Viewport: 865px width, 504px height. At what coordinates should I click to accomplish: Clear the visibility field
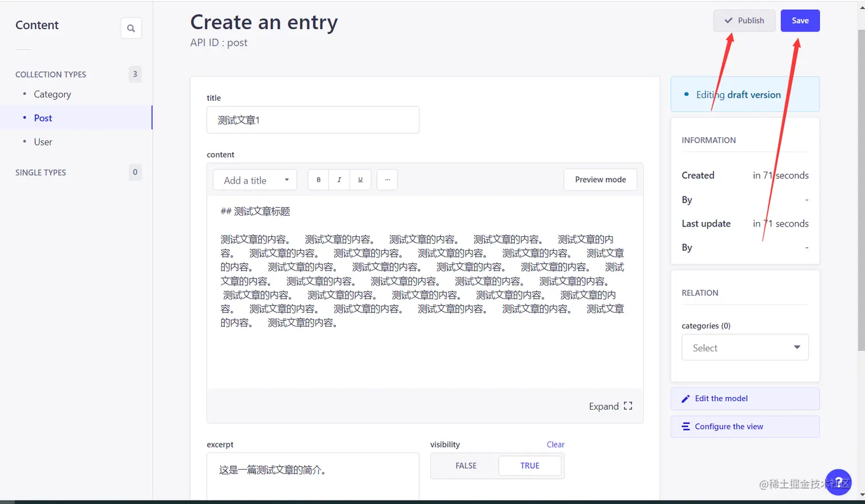(554, 445)
